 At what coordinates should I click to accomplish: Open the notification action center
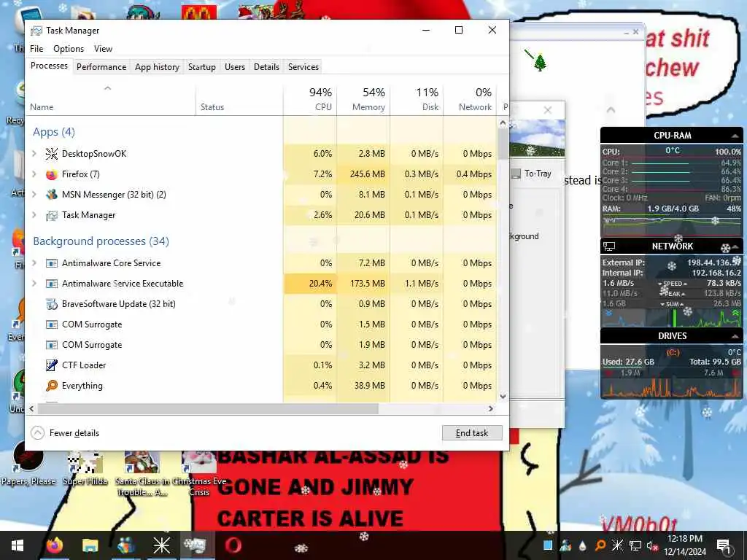click(724, 545)
